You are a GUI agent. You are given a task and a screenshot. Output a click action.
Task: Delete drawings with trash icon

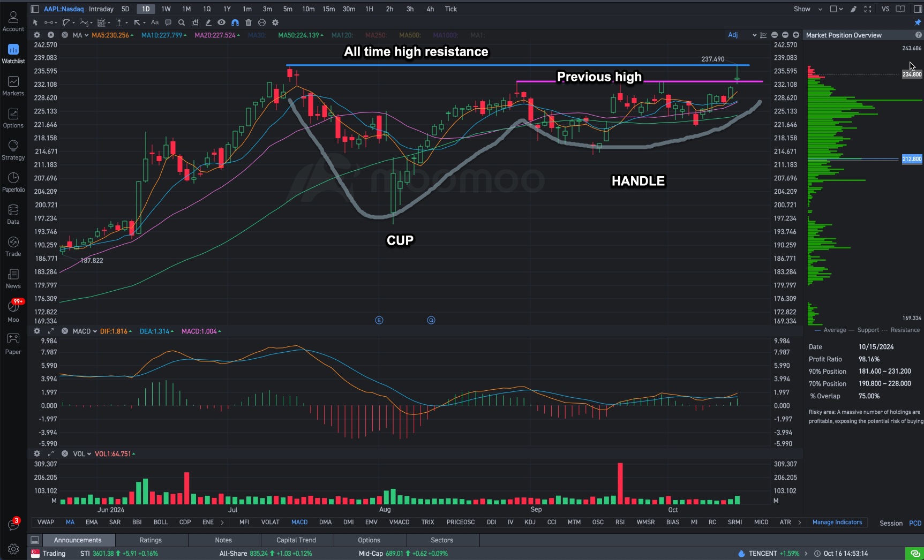(x=248, y=22)
